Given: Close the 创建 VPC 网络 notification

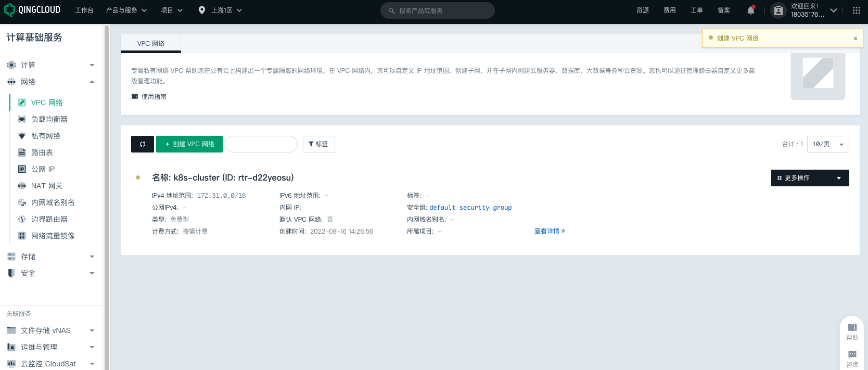Looking at the screenshot, I should (856, 39).
